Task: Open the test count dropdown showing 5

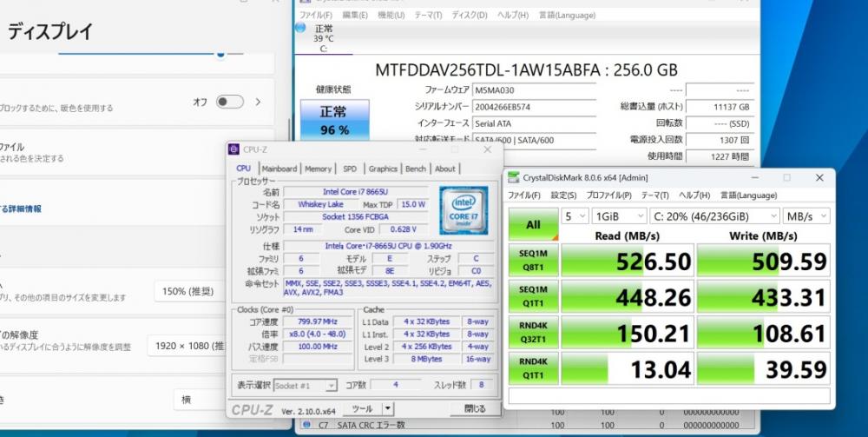Action: click(x=575, y=216)
